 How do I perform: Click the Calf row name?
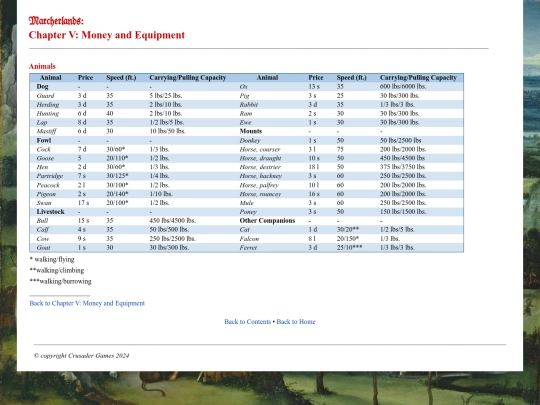point(43,230)
